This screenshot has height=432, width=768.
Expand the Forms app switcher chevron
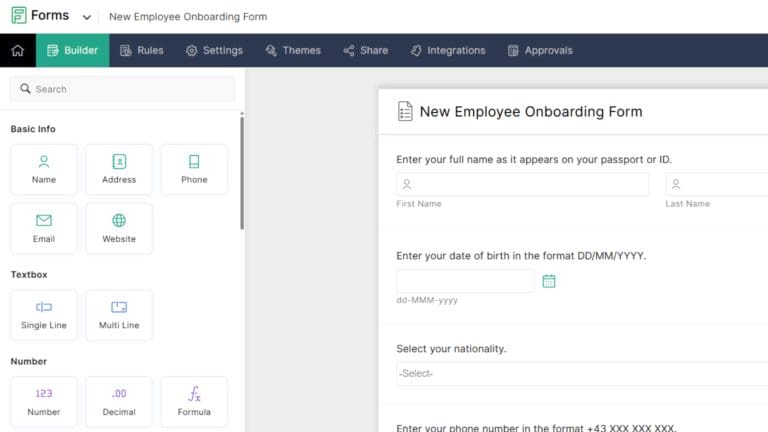pos(87,17)
